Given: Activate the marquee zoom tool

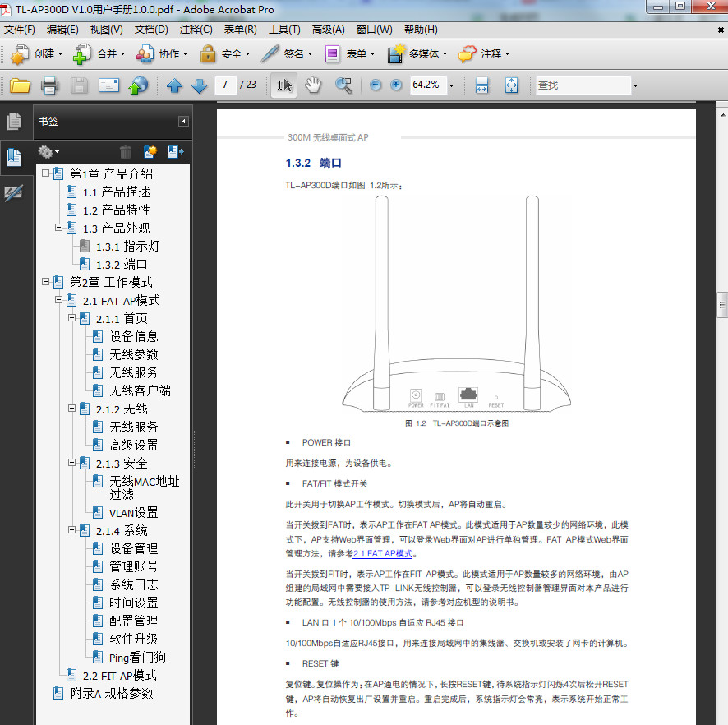Looking at the screenshot, I should 343,85.
